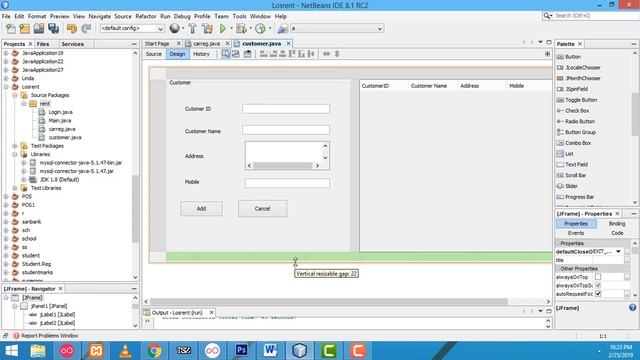The height and width of the screenshot is (360, 640).
Task: Switch to carreg.java editor tab
Action: [206, 44]
